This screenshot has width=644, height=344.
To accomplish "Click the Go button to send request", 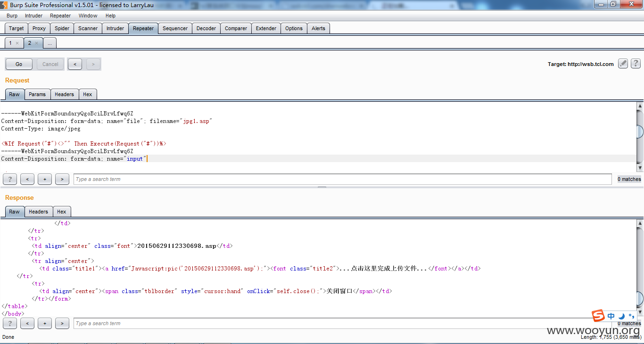I will [19, 64].
